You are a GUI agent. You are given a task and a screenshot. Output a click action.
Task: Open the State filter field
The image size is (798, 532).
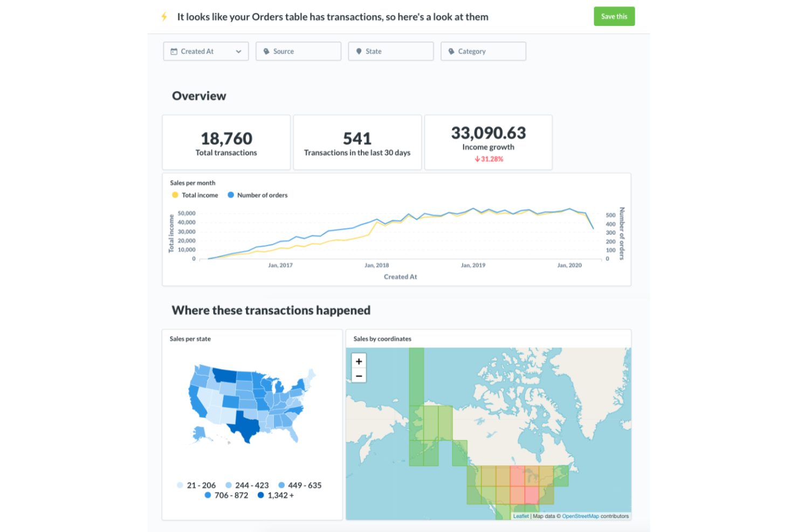(x=391, y=52)
